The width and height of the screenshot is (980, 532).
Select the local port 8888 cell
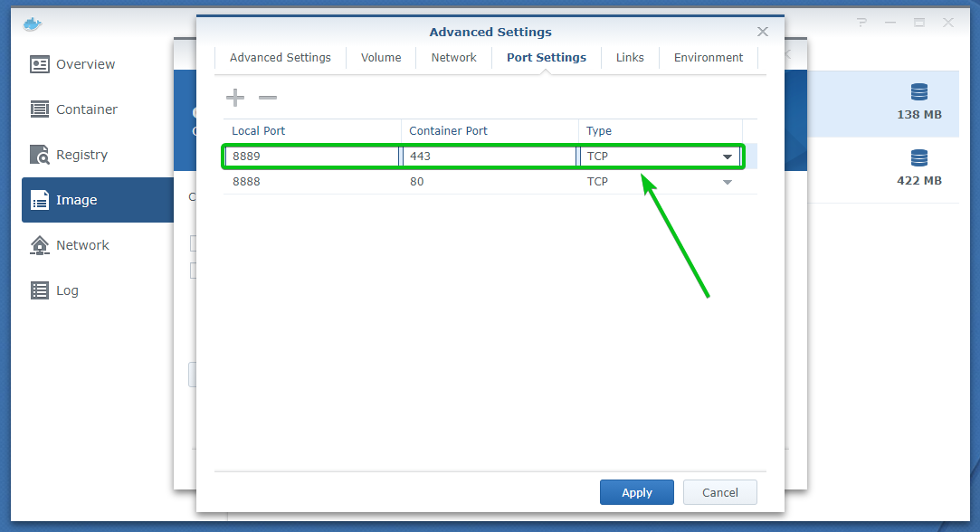click(312, 182)
